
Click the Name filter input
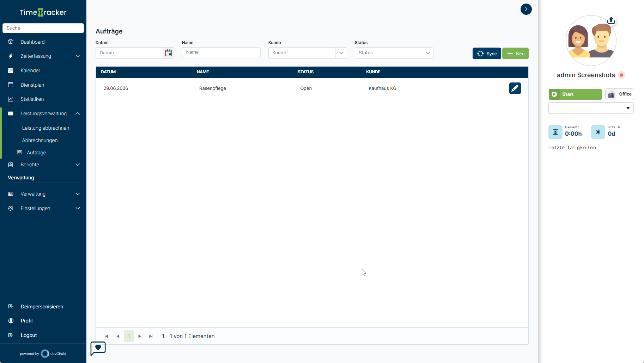221,52
